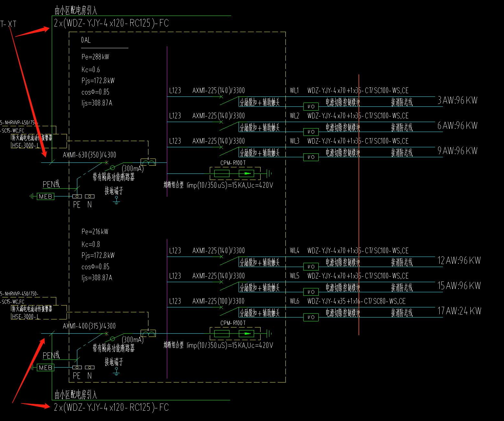Click the ground terminal symbol under the AXM1-400 breaker

point(116,371)
